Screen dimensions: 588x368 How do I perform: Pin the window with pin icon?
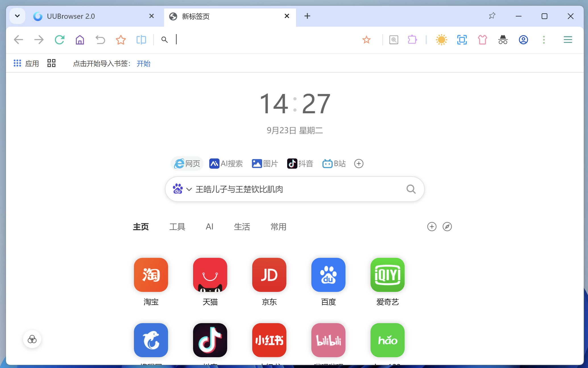pos(492,16)
